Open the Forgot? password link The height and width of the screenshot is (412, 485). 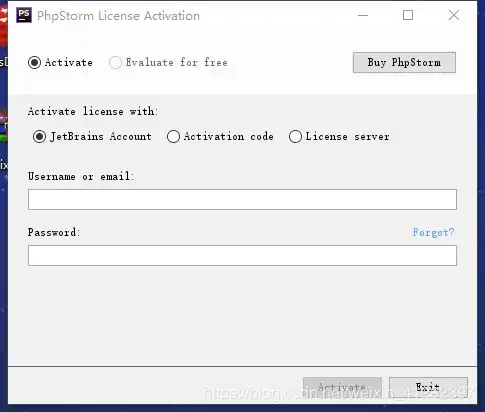pyautogui.click(x=433, y=232)
